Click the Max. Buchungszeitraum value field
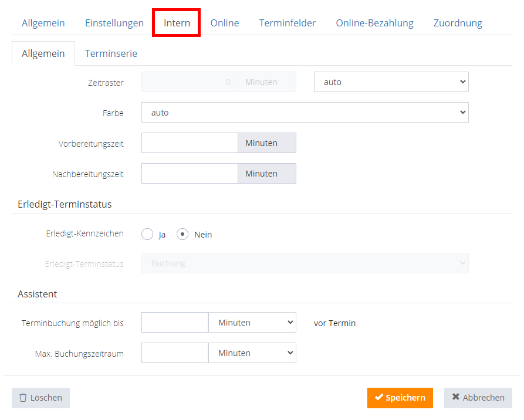Screen dimensions: 524x420 [x=175, y=353]
